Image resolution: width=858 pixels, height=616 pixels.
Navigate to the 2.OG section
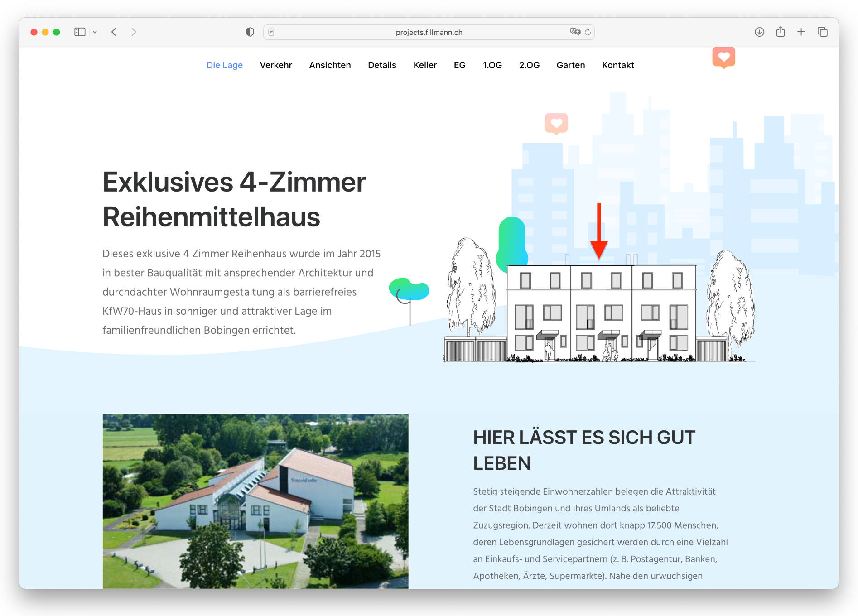(x=529, y=65)
